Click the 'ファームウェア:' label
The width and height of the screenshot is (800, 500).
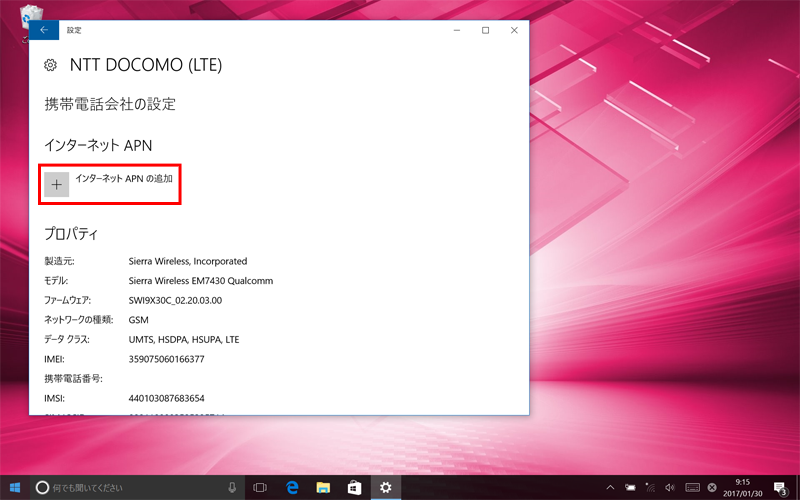[x=67, y=301]
